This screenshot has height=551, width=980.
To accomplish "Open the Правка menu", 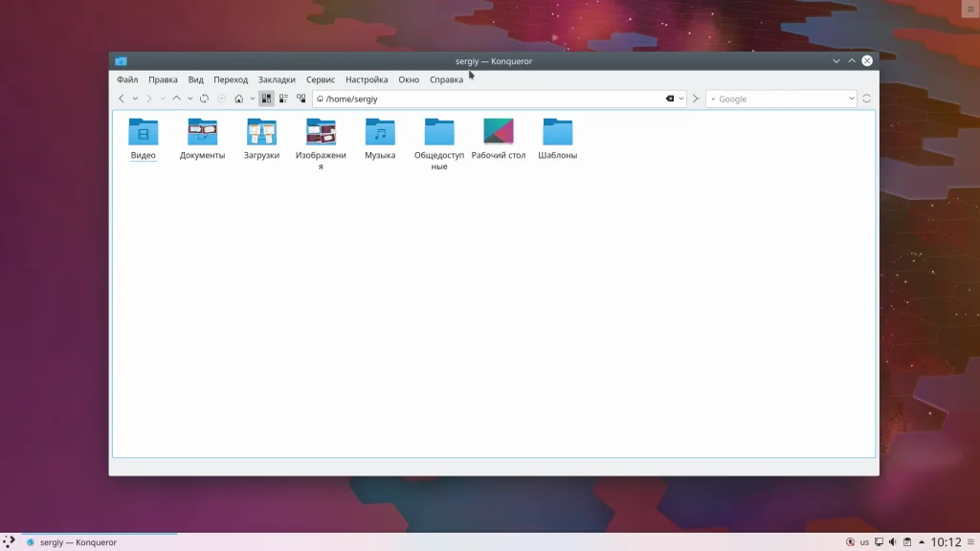I will (163, 79).
